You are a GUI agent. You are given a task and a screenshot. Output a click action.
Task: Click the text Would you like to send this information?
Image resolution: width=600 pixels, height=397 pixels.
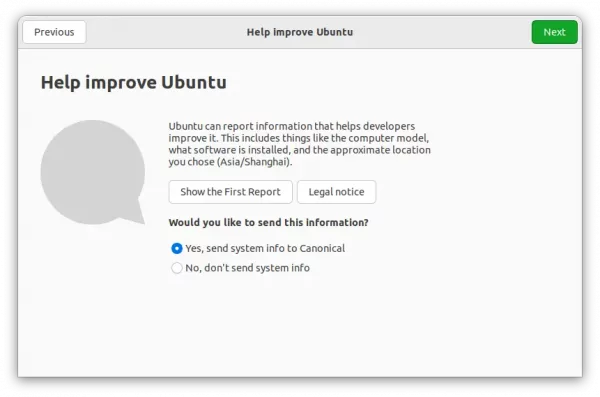click(268, 222)
